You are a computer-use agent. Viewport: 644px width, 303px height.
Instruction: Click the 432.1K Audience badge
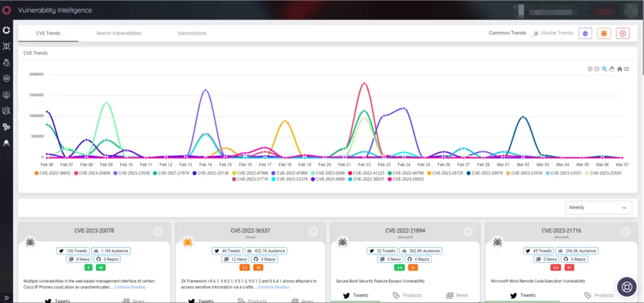(x=266, y=250)
